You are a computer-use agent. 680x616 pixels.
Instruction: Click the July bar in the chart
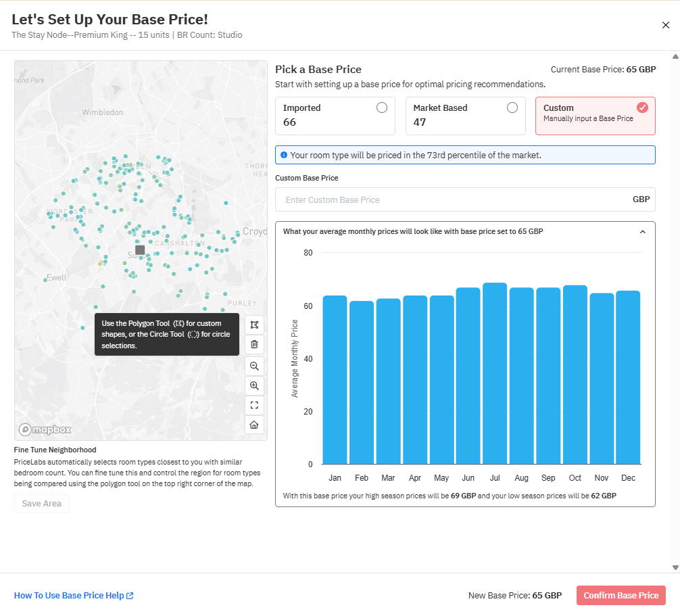coord(495,373)
